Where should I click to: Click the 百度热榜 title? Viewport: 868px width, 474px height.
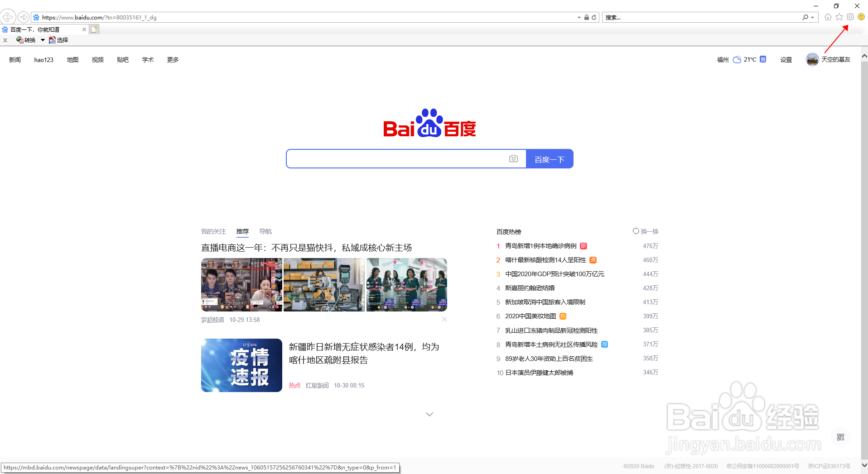509,232
